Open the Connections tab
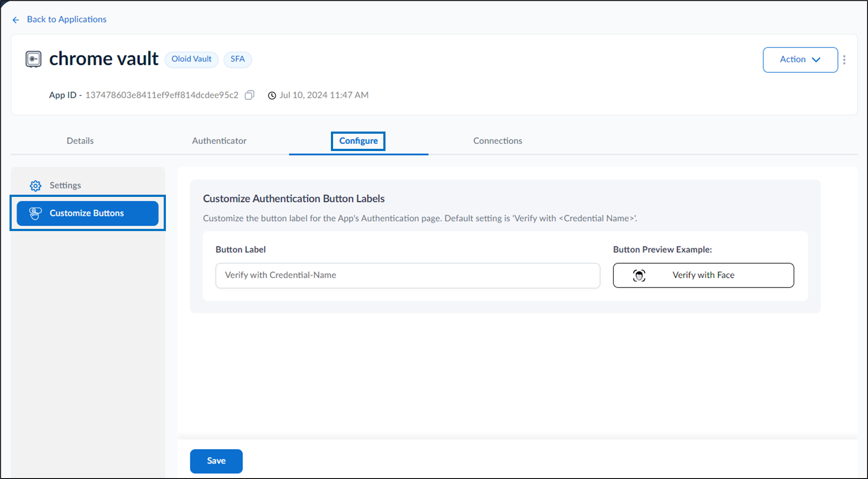Screen dimensions: 868x479 point(498,141)
